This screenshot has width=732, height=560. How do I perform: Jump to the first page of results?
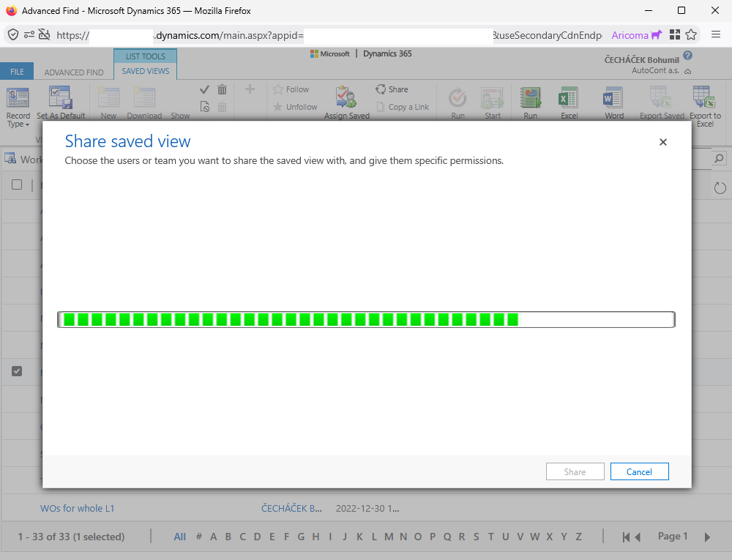click(626, 537)
